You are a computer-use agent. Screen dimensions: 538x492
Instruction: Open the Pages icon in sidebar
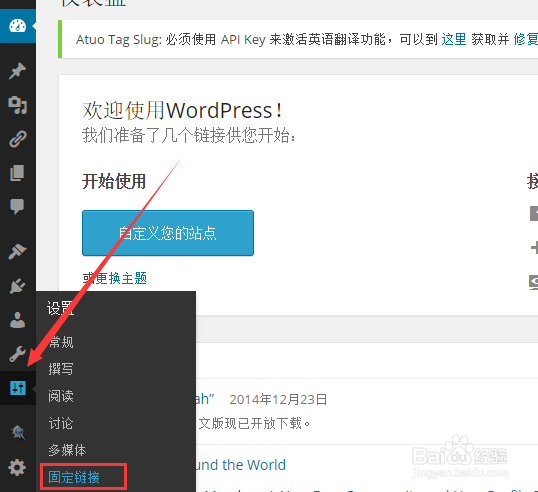pos(17,173)
